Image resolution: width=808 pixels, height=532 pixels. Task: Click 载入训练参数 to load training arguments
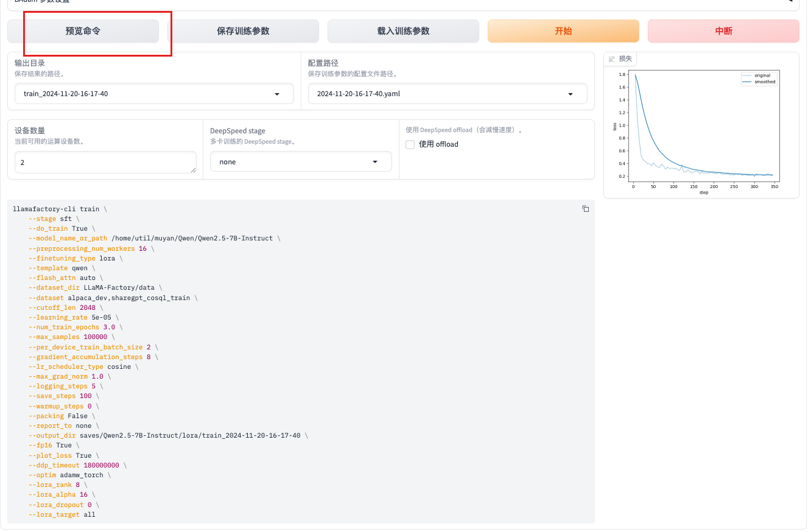[403, 31]
